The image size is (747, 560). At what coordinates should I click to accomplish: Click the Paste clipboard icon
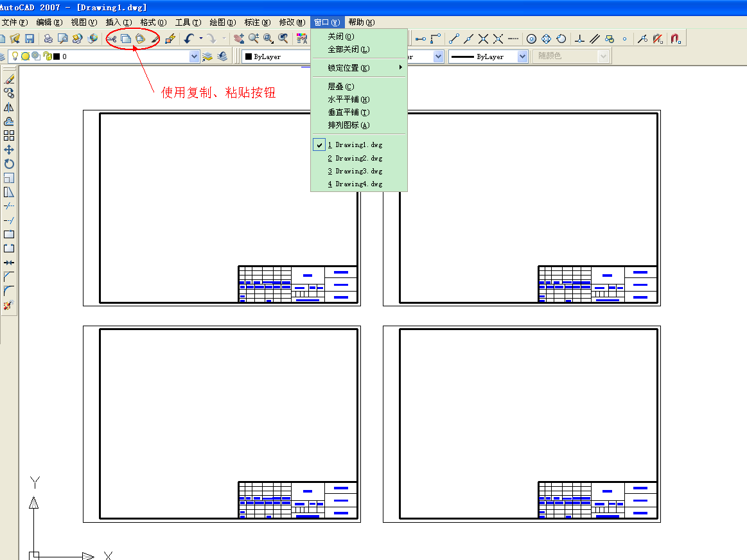140,39
